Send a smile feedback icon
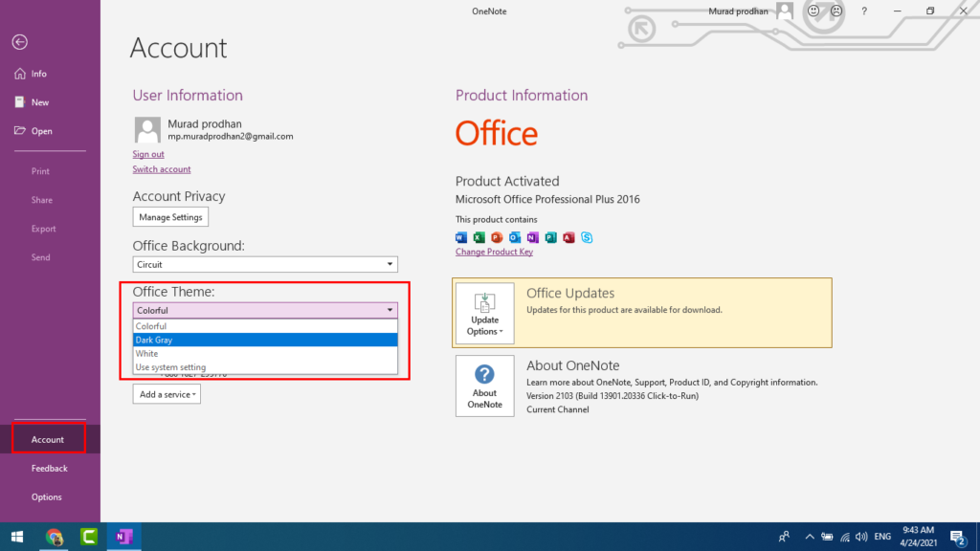980x551 pixels. tap(813, 11)
